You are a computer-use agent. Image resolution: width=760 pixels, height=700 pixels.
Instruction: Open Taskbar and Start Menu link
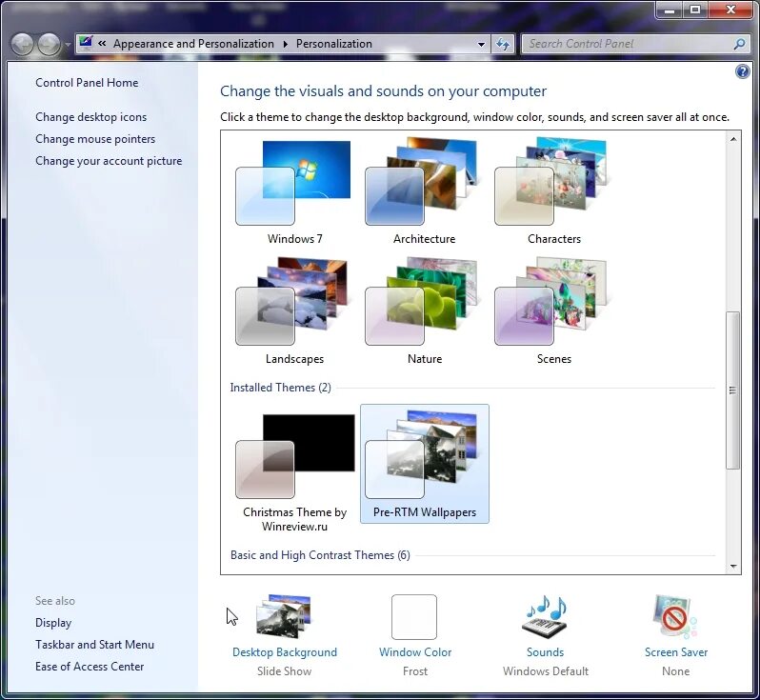[94, 645]
